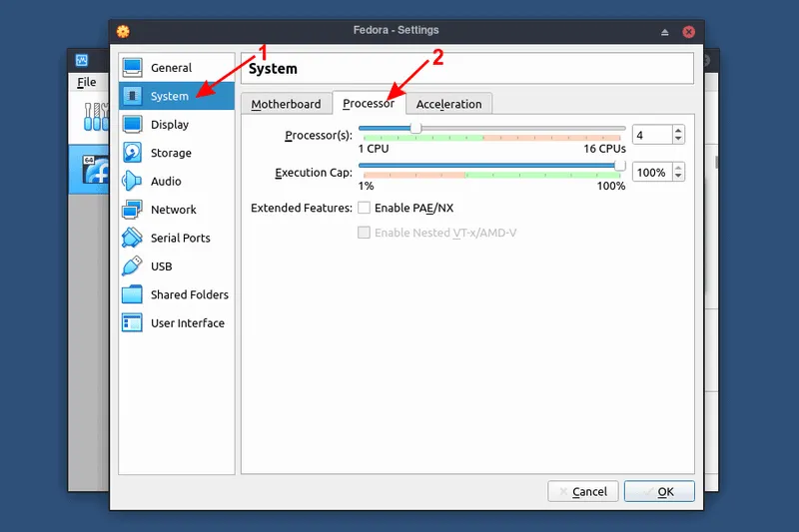Click the settings gear icon in title bar
Image resolution: width=799 pixels, height=532 pixels.
123,31
